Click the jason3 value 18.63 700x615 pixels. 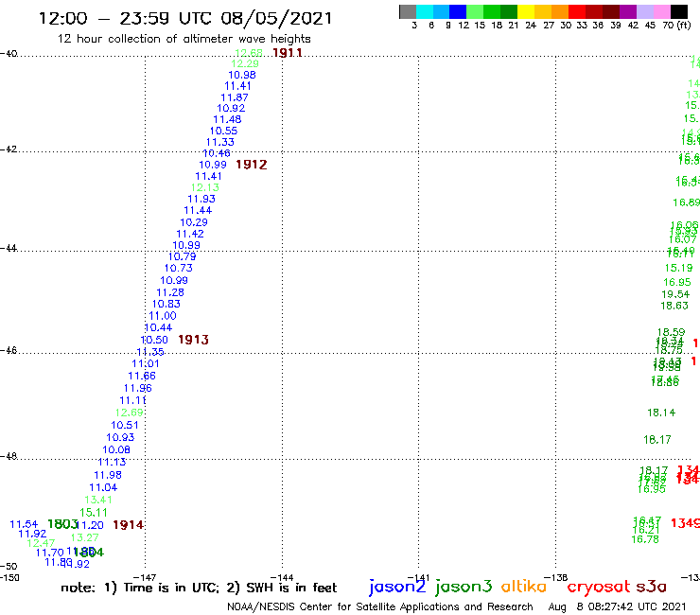674,306
